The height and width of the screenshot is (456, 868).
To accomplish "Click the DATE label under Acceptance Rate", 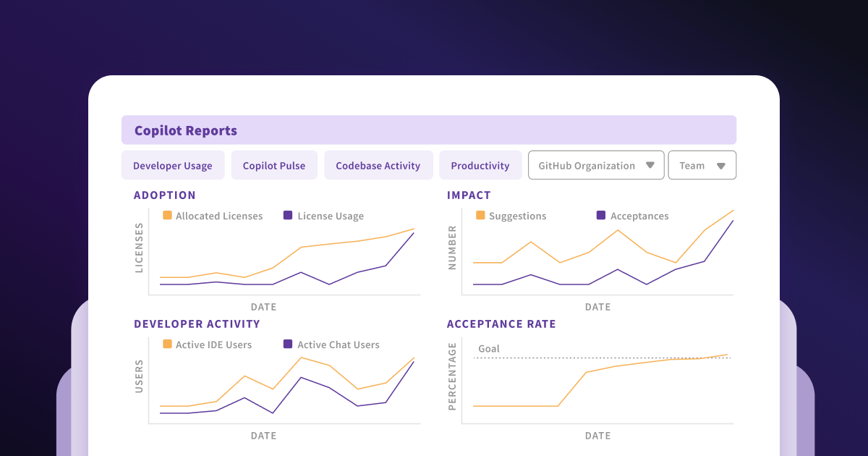I will (598, 436).
